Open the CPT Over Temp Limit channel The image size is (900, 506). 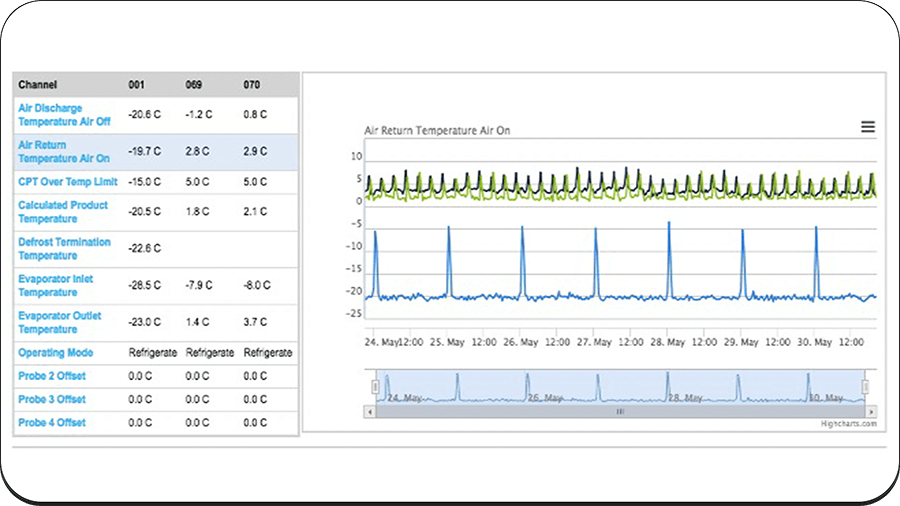tap(67, 182)
